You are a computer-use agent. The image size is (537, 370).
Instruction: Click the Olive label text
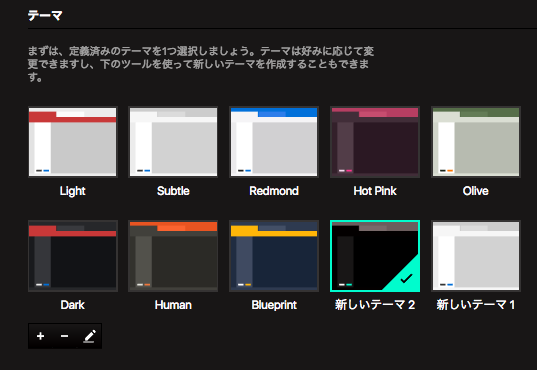476,191
